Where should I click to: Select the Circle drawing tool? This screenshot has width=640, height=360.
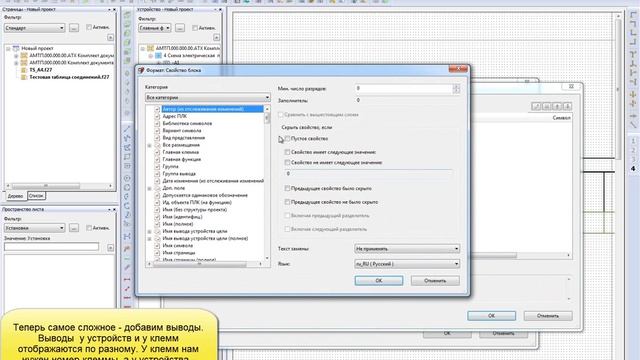click(x=127, y=178)
